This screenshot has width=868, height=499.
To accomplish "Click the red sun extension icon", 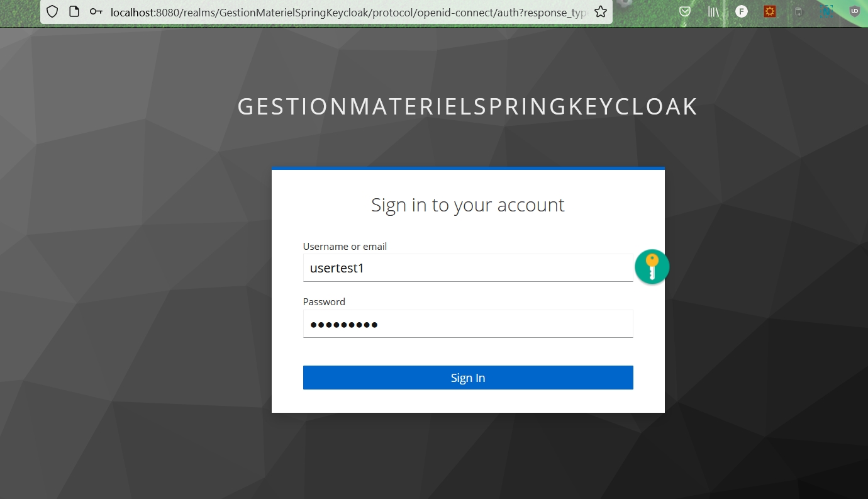I will point(770,11).
